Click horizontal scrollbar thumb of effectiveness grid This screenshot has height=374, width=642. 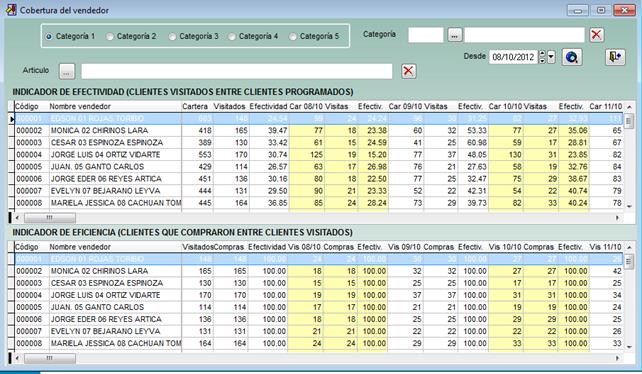50,218
